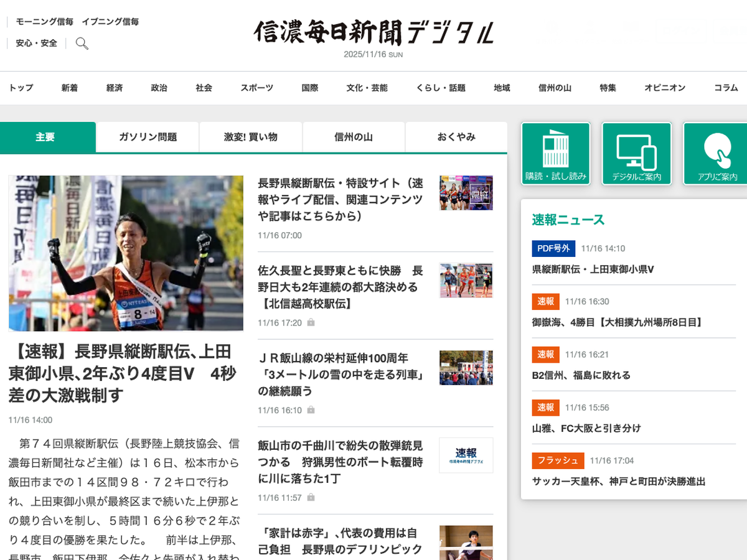Switch to the おくやみ tab
This screenshot has height=560, width=747.
click(456, 137)
